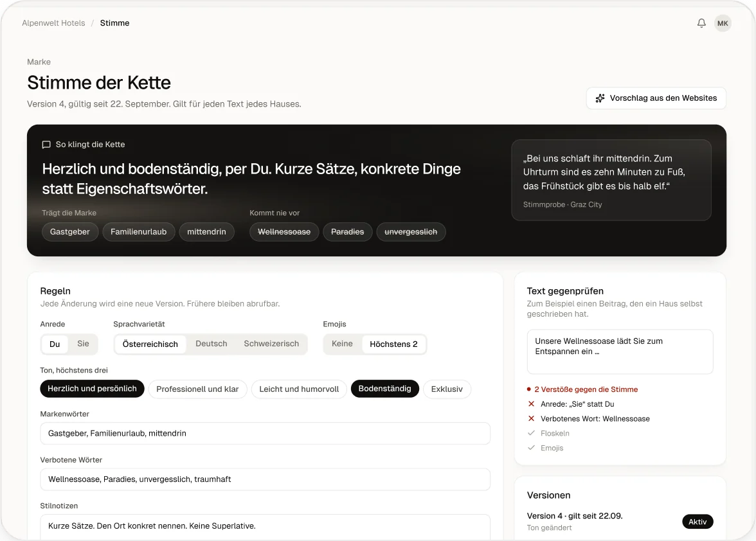Open Version 4 · gilt seit 22.09. entry

point(620,521)
